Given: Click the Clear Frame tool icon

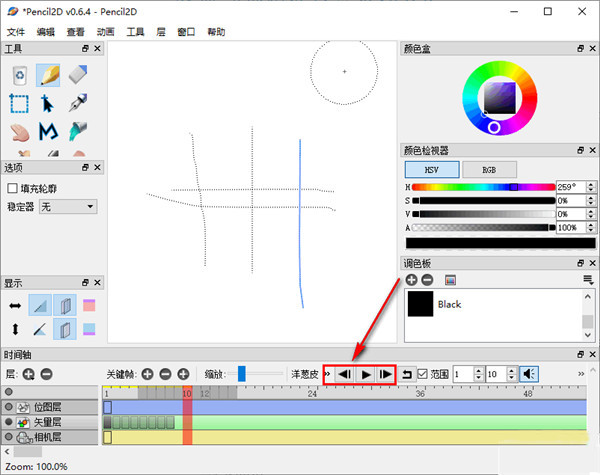Looking at the screenshot, I should 19,75.
